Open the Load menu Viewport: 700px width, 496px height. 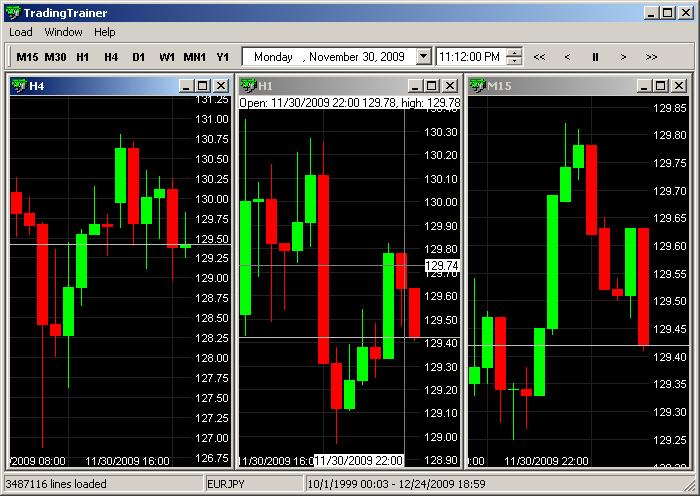pos(21,32)
